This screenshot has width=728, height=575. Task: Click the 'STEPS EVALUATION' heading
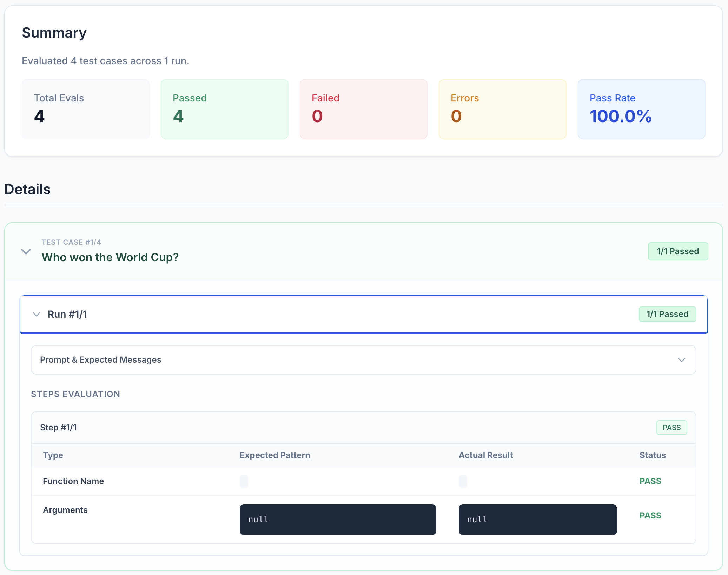click(x=75, y=394)
